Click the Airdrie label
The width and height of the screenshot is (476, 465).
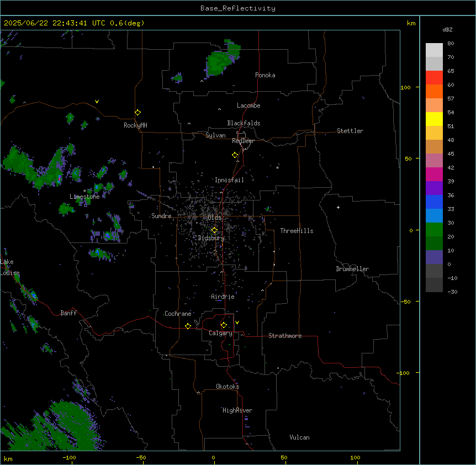223,297
